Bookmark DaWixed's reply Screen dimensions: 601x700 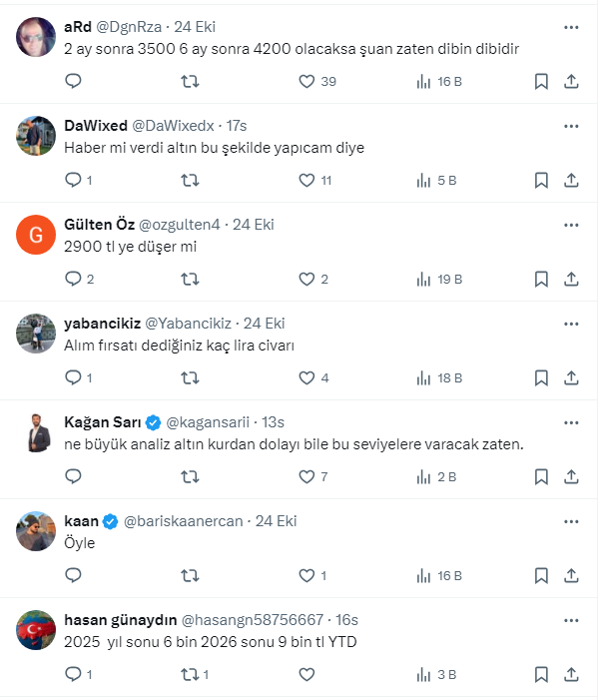[540, 181]
